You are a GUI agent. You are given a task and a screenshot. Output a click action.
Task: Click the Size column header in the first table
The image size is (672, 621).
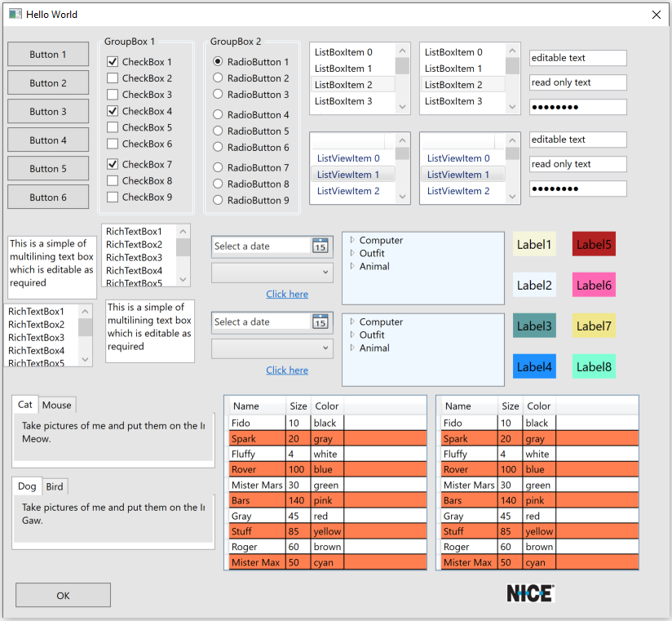click(298, 406)
